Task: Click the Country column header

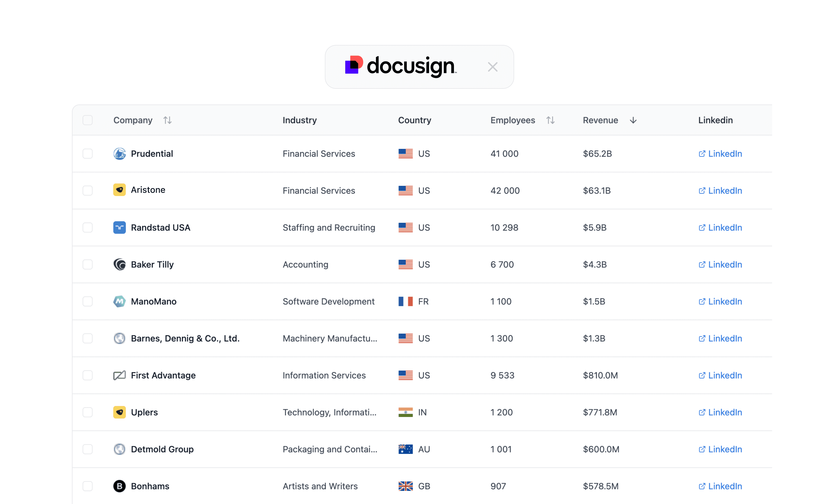Action: point(414,120)
